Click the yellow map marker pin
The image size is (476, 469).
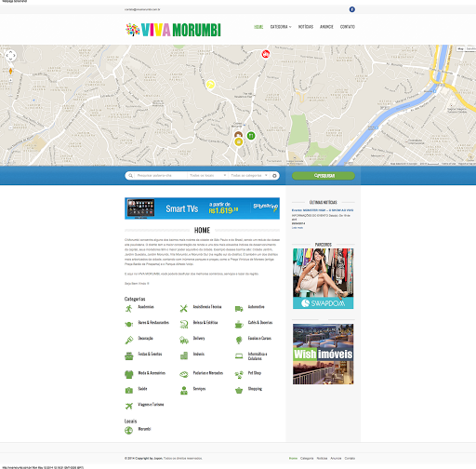210,85
